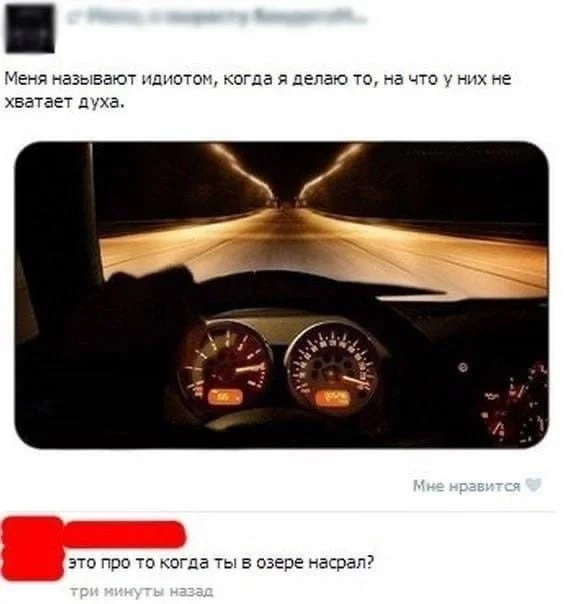
Task: Click the orange digital readout under the speedometer
Action: point(334,398)
